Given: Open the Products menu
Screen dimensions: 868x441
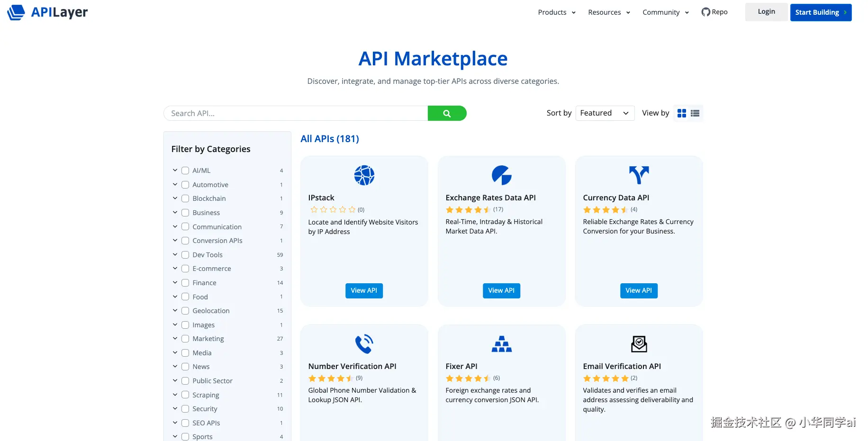Looking at the screenshot, I should pyautogui.click(x=557, y=12).
